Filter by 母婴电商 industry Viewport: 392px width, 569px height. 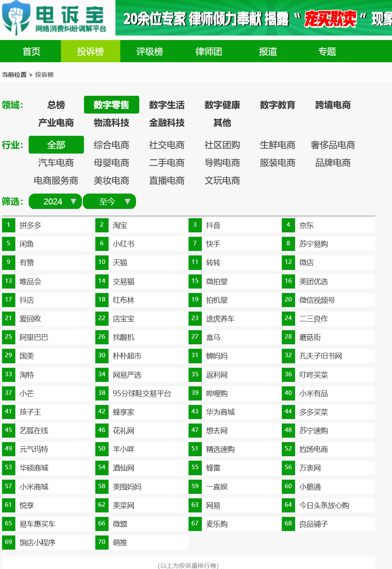coord(111,163)
